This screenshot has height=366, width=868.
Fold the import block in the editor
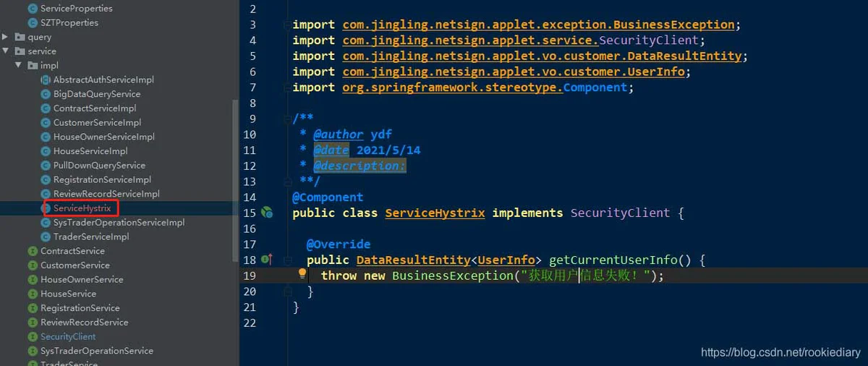click(x=287, y=25)
